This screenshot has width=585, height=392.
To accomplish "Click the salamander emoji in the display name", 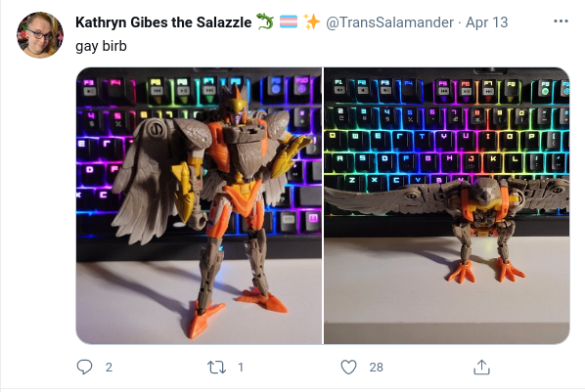I will pyautogui.click(x=265, y=22).
